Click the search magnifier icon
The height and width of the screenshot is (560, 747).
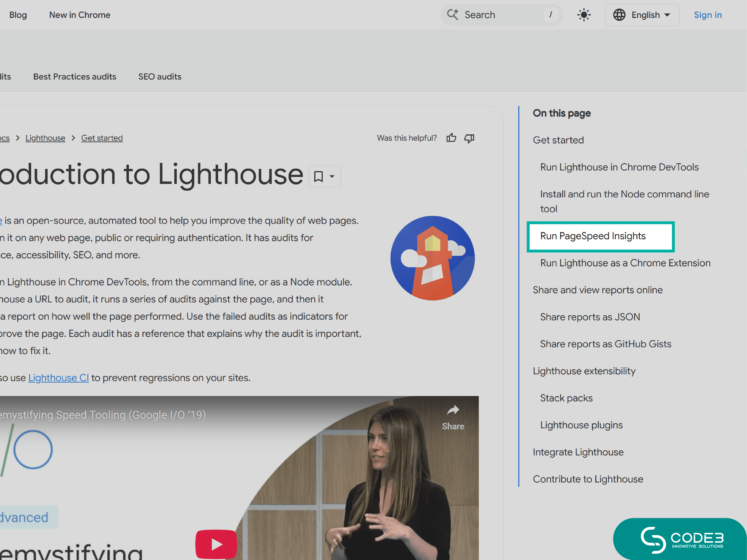[453, 15]
